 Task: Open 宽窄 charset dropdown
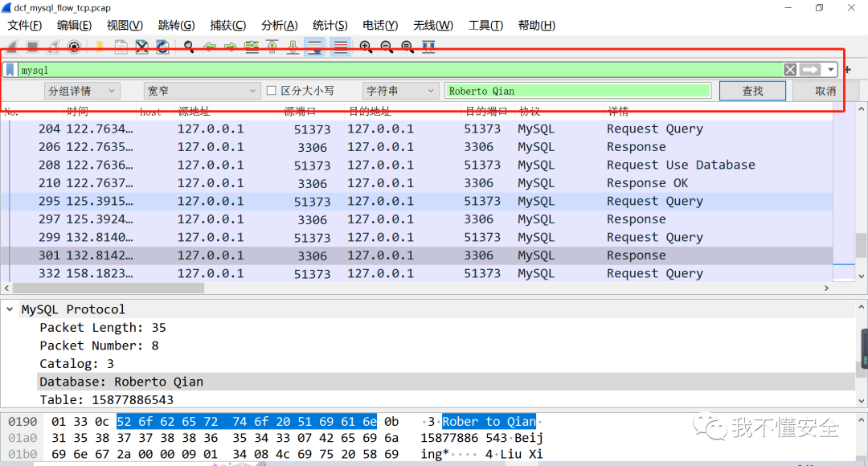[x=202, y=91]
